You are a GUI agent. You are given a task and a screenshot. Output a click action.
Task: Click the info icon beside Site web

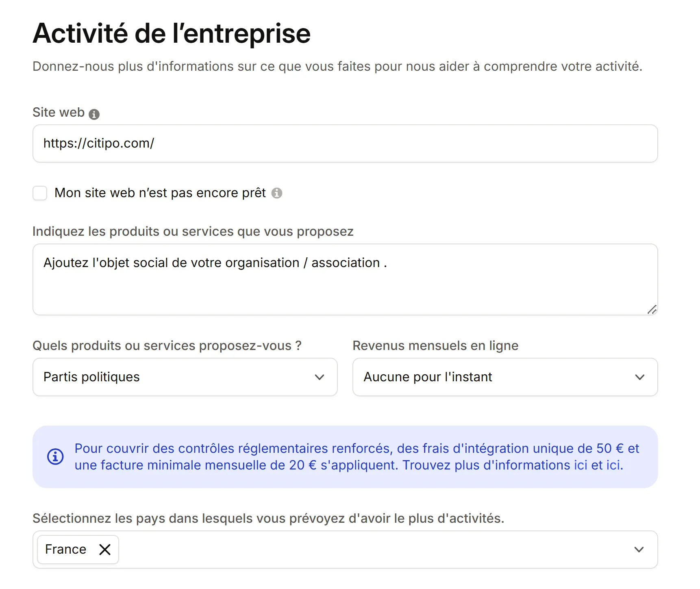tap(94, 114)
